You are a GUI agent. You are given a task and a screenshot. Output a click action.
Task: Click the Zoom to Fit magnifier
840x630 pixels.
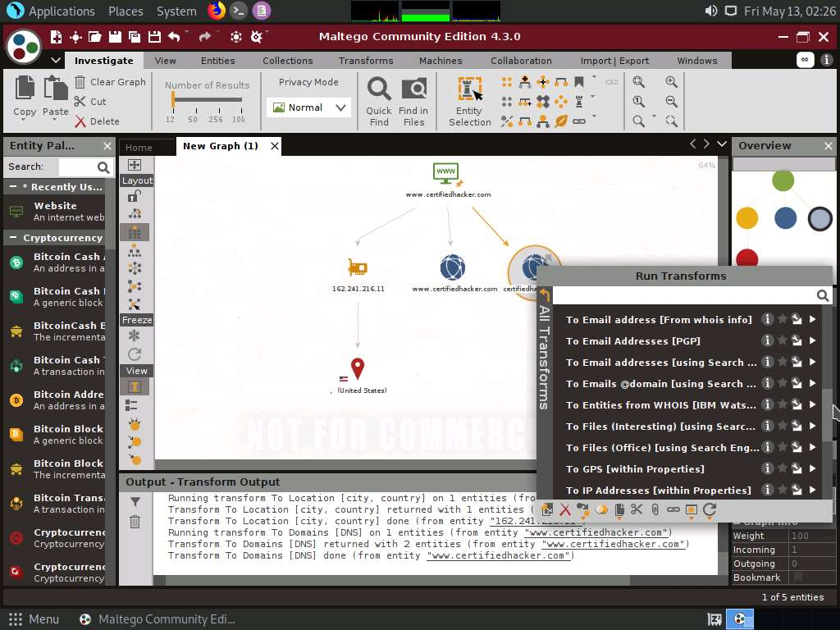tap(638, 81)
